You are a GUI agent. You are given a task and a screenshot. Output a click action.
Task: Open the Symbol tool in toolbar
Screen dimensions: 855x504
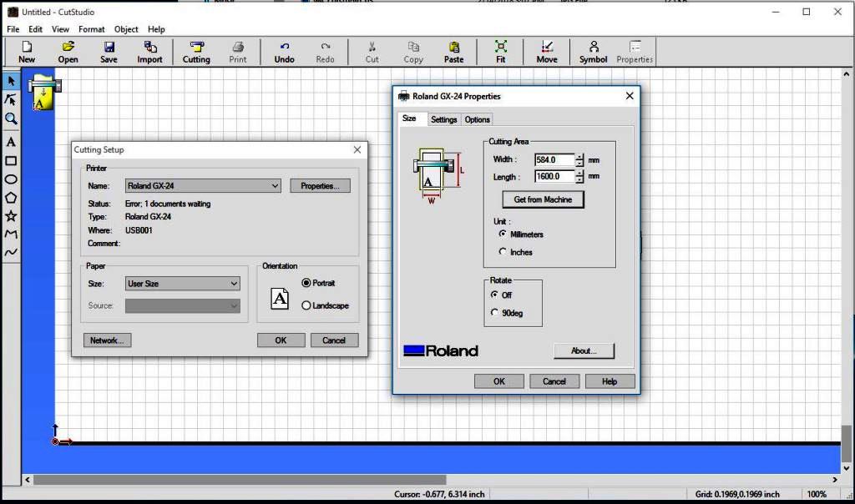(594, 53)
